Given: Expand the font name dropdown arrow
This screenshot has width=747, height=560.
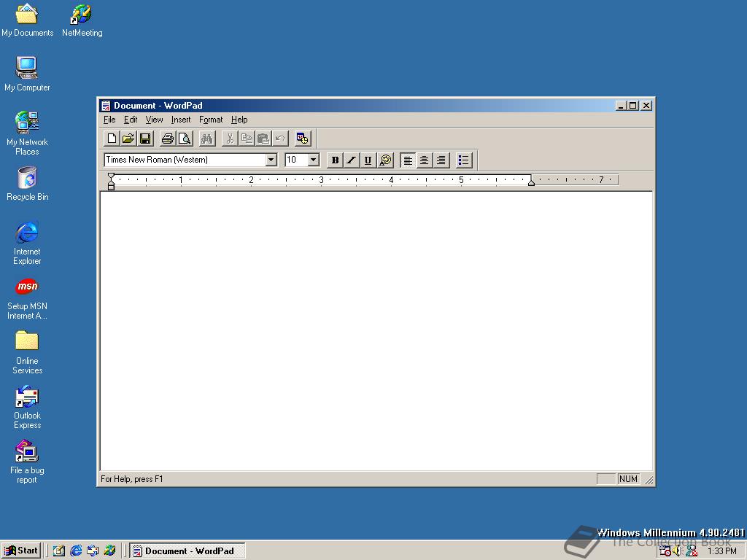Looking at the screenshot, I should coord(271,160).
